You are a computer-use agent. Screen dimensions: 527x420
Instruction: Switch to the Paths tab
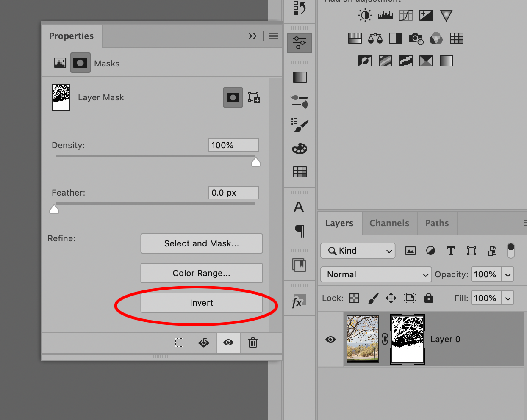pos(437,223)
